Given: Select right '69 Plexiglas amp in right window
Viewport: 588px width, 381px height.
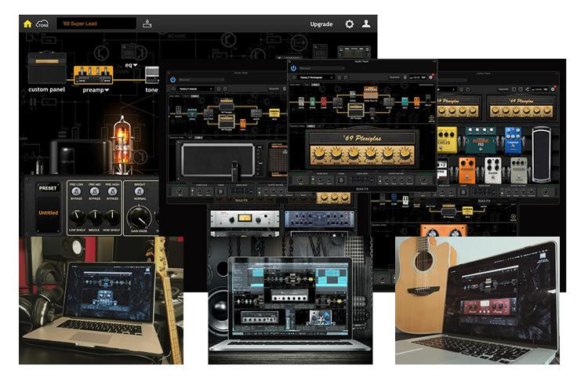Looking at the screenshot, I should coord(521,107).
